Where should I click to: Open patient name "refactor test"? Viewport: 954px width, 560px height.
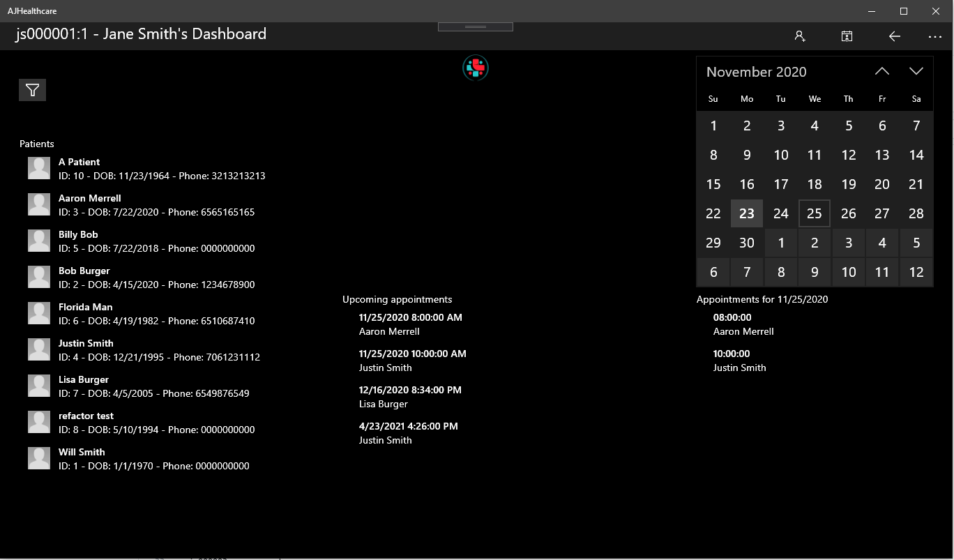pos(86,416)
